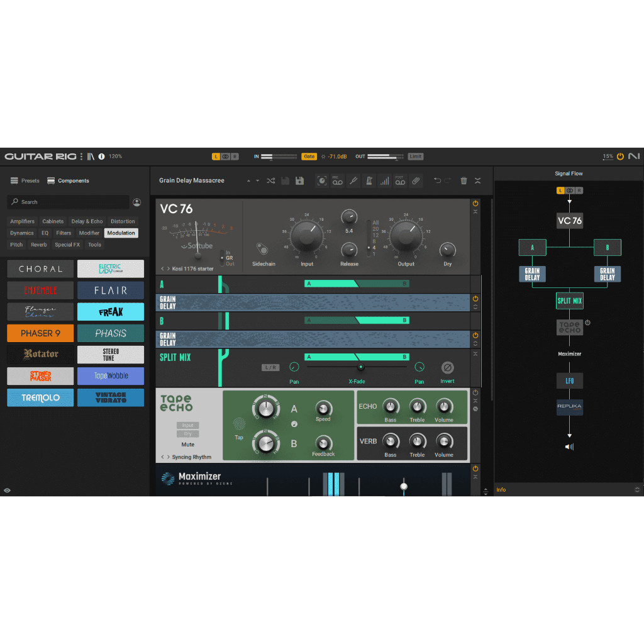The height and width of the screenshot is (644, 644).
Task: Expand the second Grain Delay component
Action: tap(475, 343)
